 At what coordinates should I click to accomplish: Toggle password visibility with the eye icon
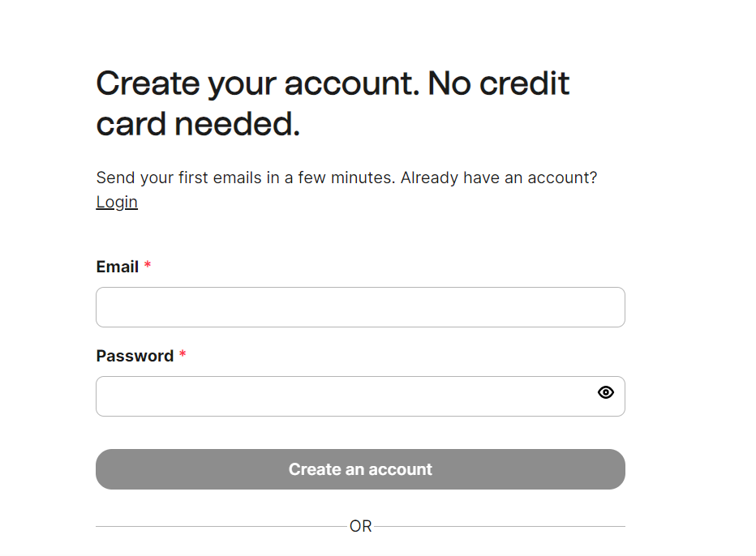point(606,392)
